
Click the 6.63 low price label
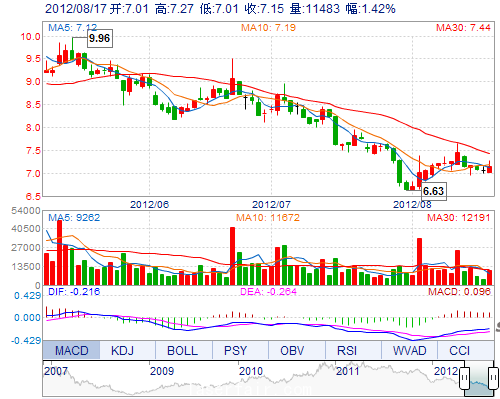[433, 191]
